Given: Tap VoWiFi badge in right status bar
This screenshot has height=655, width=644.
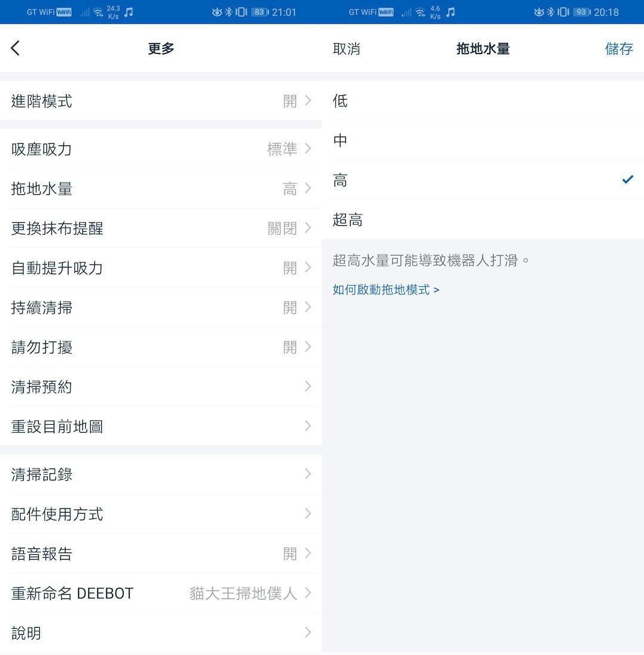Looking at the screenshot, I should (386, 12).
